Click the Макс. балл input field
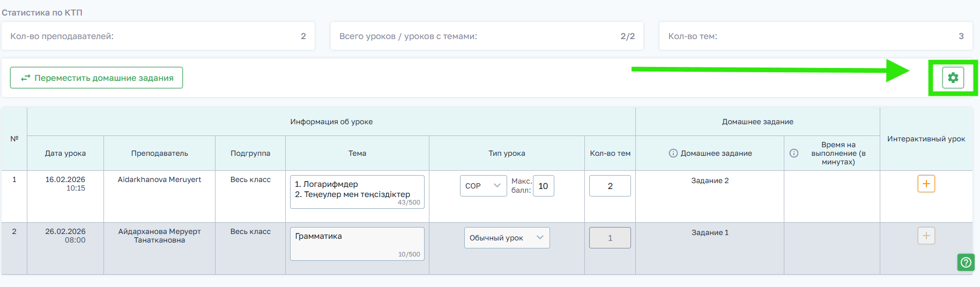Viewport: 980px width, 287px height. coord(543,186)
